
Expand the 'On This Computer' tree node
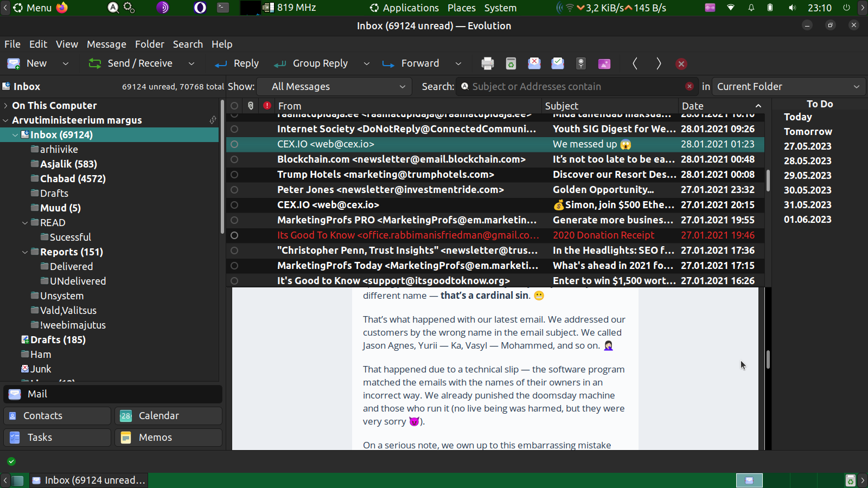click(5, 105)
